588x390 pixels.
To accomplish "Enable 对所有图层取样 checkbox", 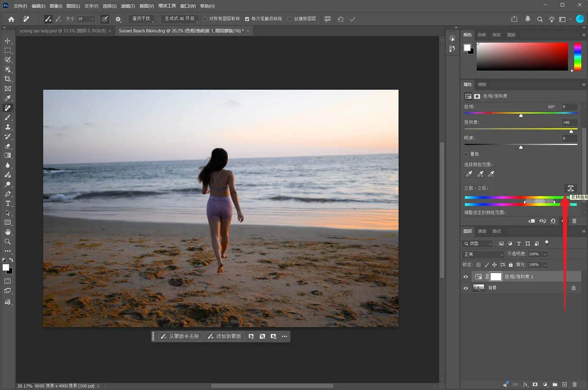I will coord(205,19).
